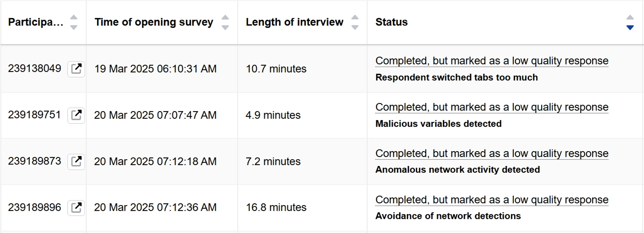Open low quality status link for 239189751
Image resolution: width=644 pixels, height=233 pixels.
(492, 107)
